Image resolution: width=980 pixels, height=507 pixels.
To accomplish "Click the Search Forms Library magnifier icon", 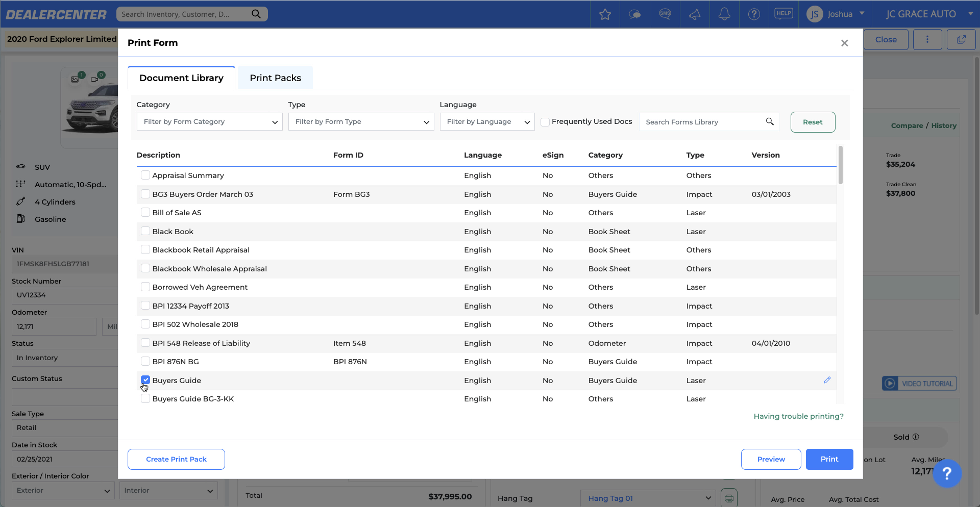I will pos(770,121).
